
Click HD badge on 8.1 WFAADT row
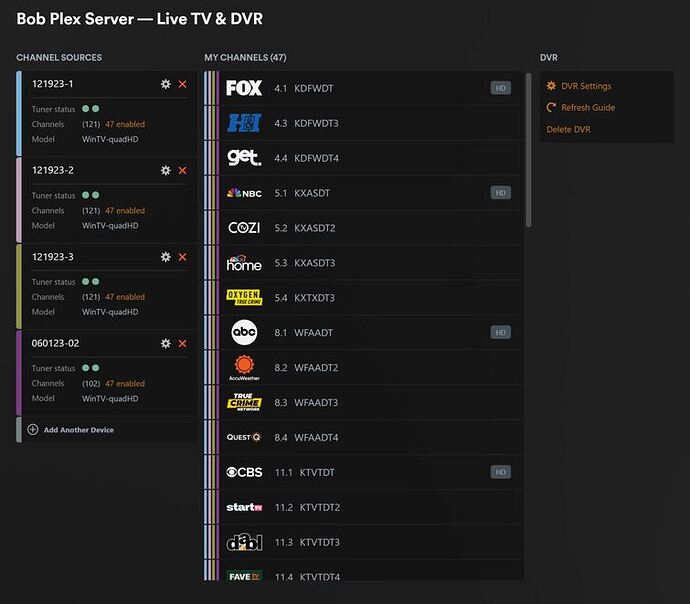coord(501,332)
